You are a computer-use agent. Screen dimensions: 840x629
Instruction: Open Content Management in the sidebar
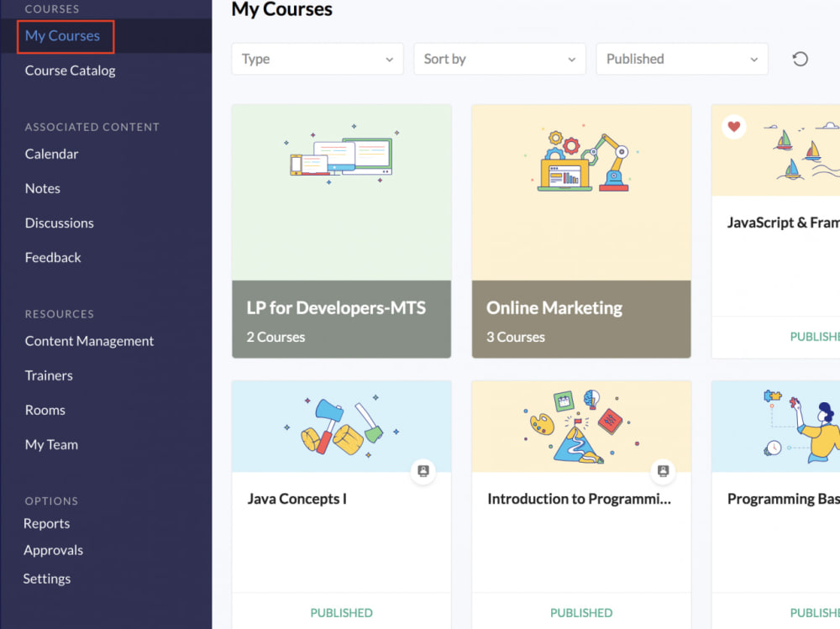89,341
